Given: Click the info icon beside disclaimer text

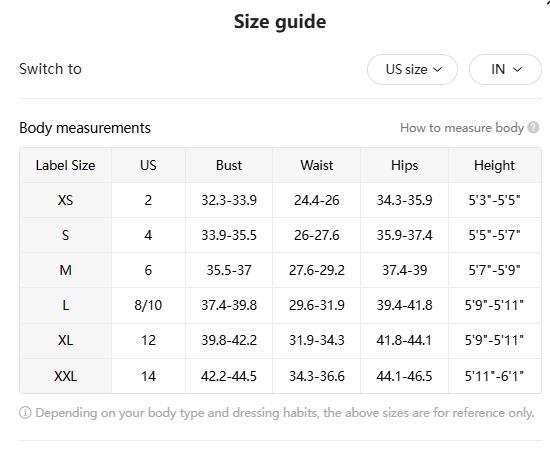Looking at the screenshot, I should 25,412.
